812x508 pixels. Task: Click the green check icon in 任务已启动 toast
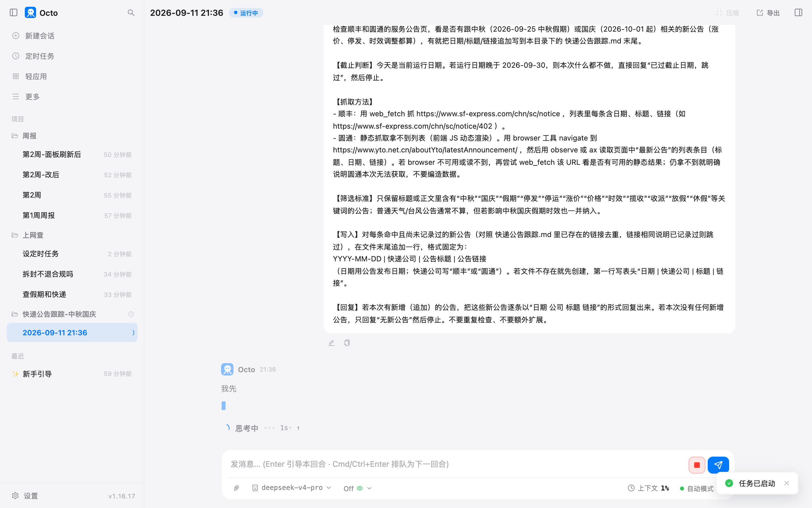point(729,483)
